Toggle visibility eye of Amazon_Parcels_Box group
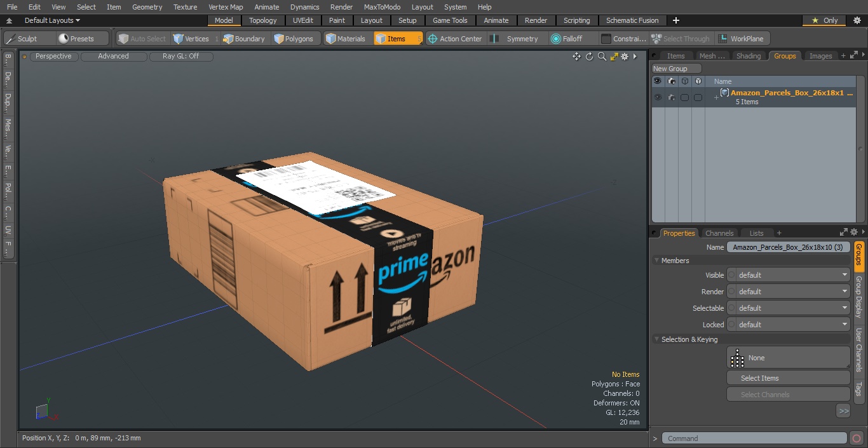The height and width of the screenshot is (448, 868). click(x=658, y=97)
